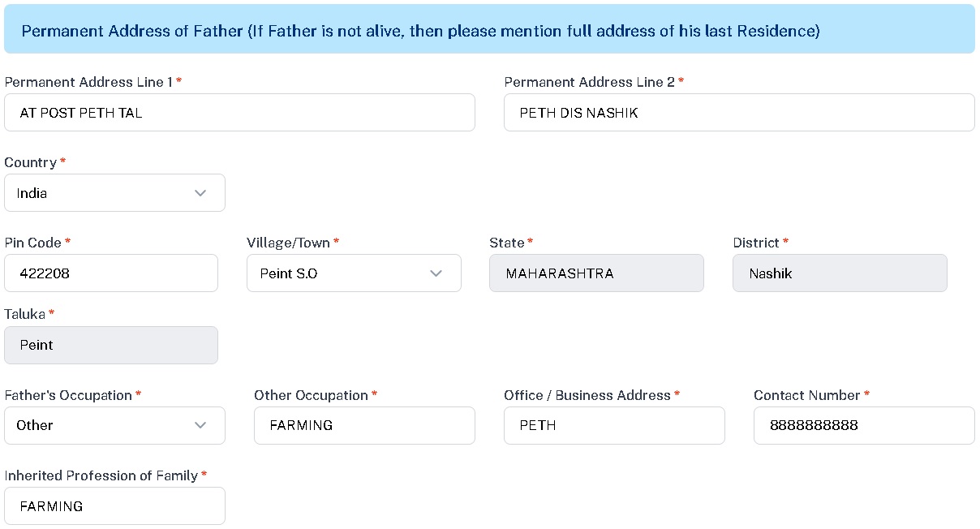Click the read-only Taluka field showing Peint
Image resolution: width=980 pixels, height=529 pixels.
pyautogui.click(x=111, y=345)
